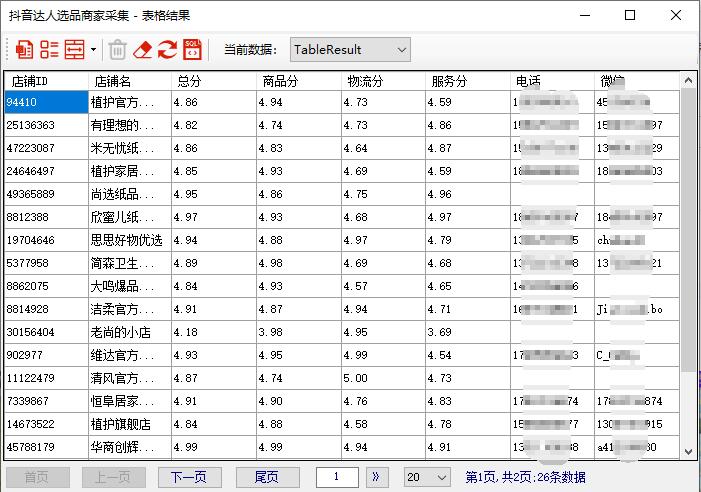Open the TableResult data dropdown
Screen dimensions: 701x492
coord(350,49)
